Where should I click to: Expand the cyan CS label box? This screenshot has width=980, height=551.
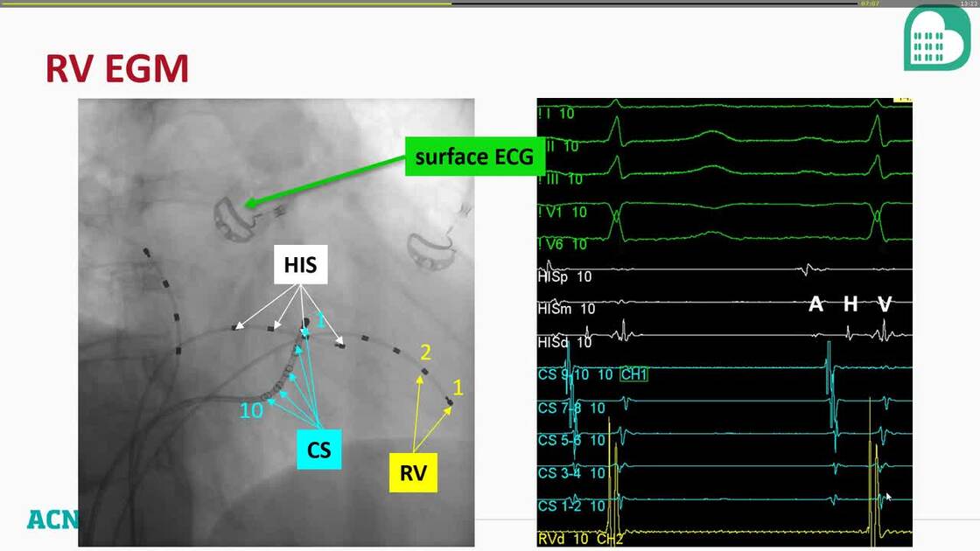coord(318,450)
